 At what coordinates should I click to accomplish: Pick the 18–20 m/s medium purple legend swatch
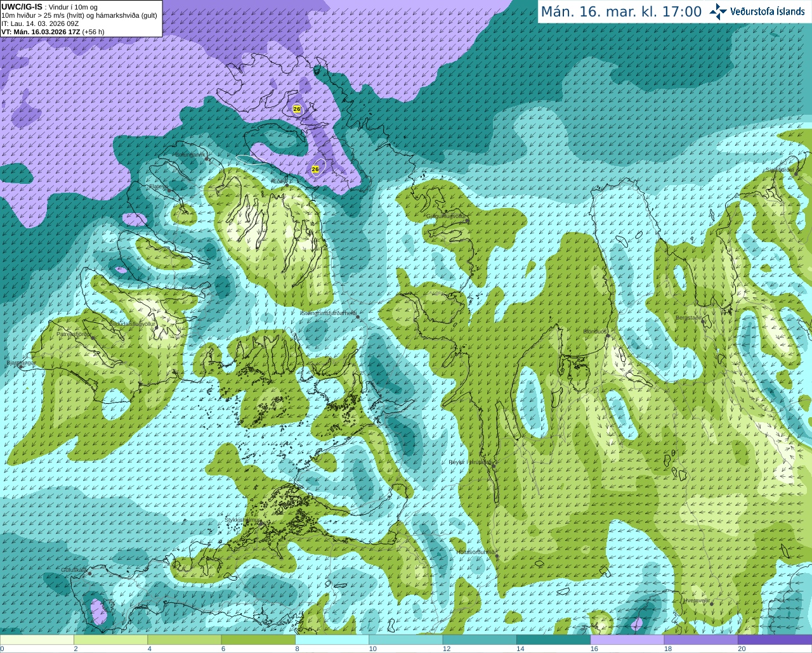click(701, 640)
